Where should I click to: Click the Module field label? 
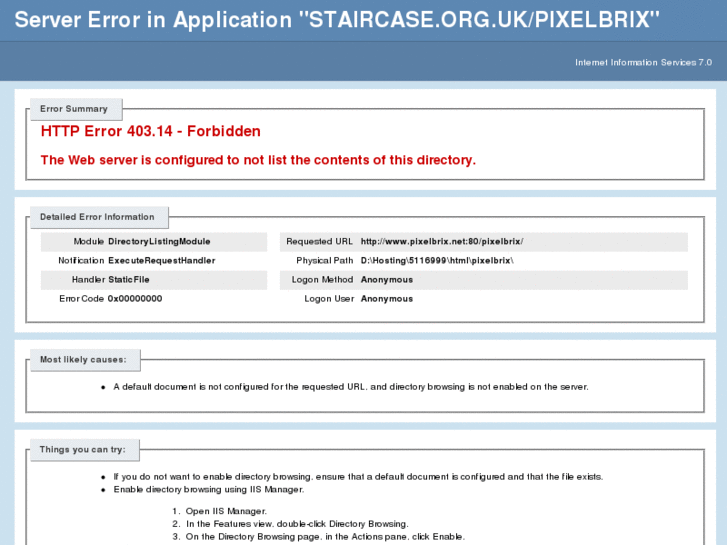pos(89,242)
